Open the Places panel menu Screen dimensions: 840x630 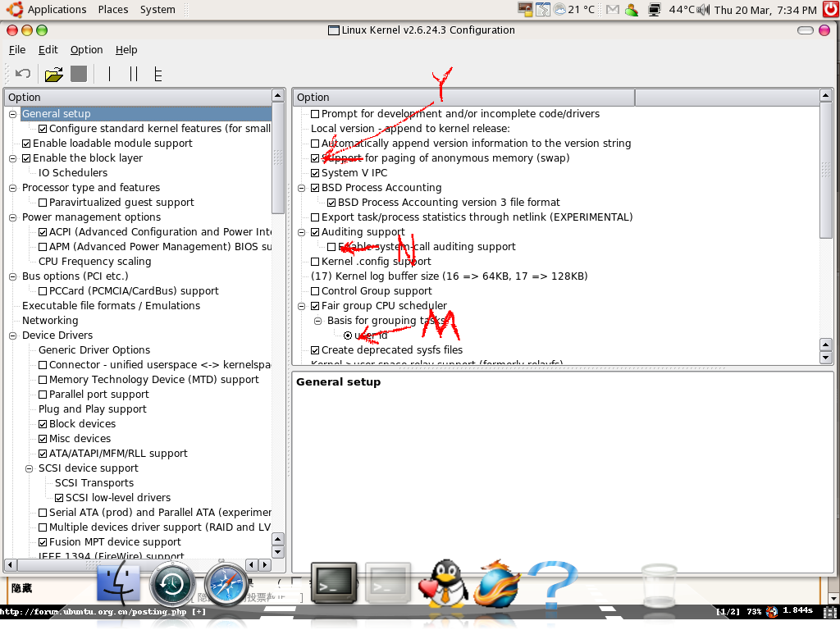coord(113,10)
